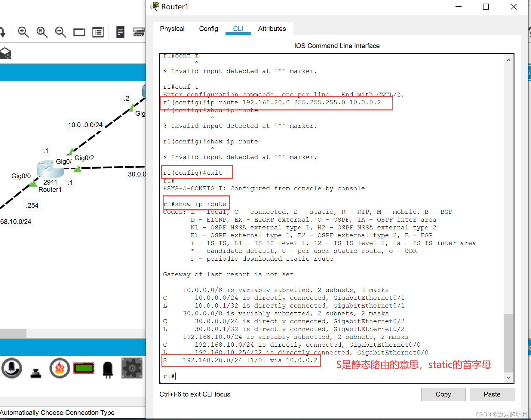Open the Attributes tab
The image size is (531, 420).
[272, 29]
